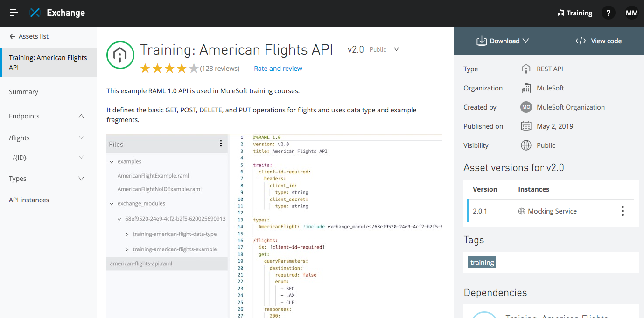Expand the training-american-flight-data-type folder

127,234
